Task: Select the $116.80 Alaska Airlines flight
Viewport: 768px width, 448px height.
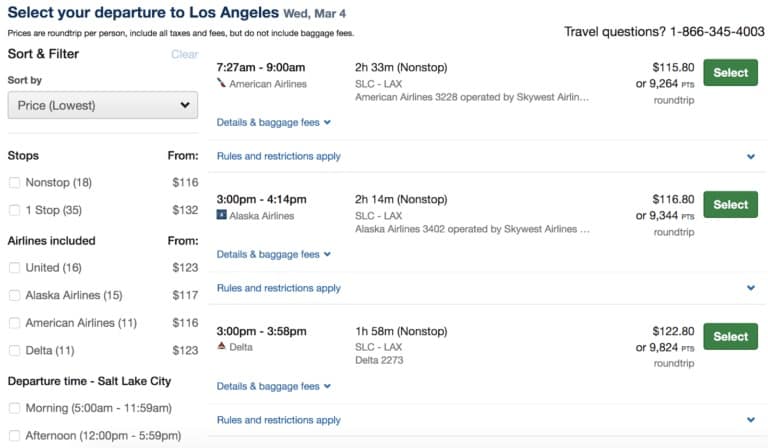Action: pos(730,204)
